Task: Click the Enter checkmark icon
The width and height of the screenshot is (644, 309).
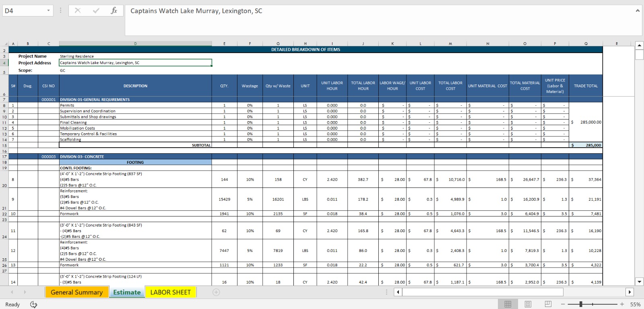Action: (96, 11)
